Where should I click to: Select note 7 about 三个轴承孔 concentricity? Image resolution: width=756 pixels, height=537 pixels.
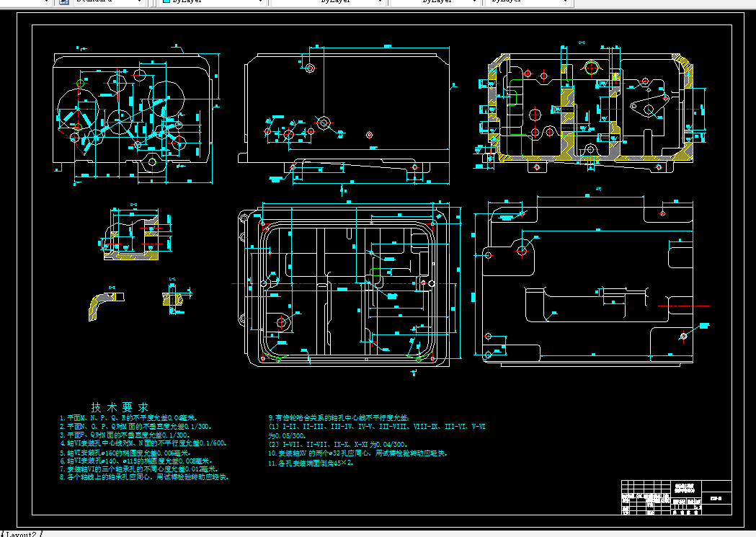point(139,469)
